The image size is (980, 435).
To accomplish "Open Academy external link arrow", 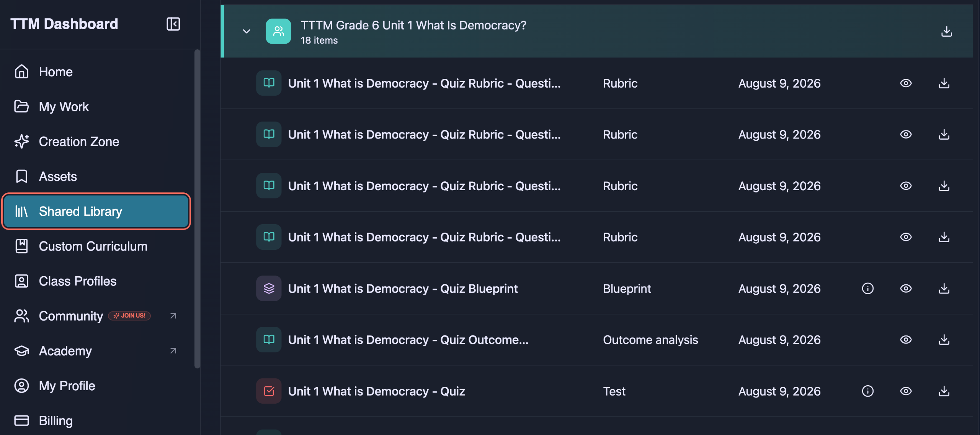I will click(173, 350).
